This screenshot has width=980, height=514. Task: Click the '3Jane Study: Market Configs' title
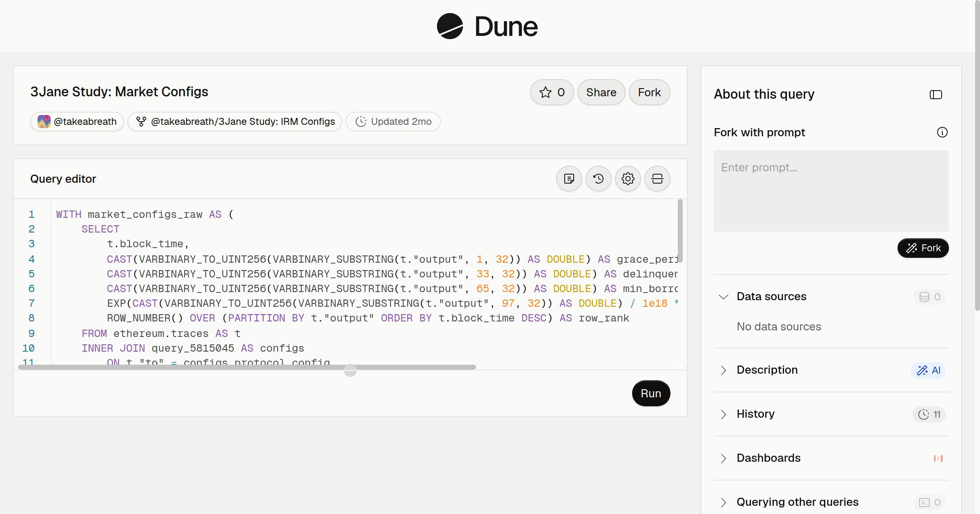pyautogui.click(x=119, y=92)
